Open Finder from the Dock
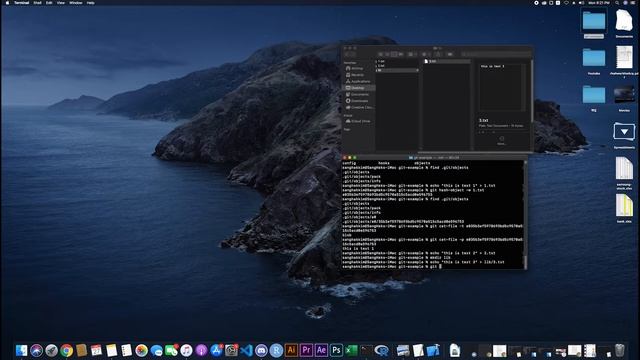The width and height of the screenshot is (640, 360). coord(21,350)
